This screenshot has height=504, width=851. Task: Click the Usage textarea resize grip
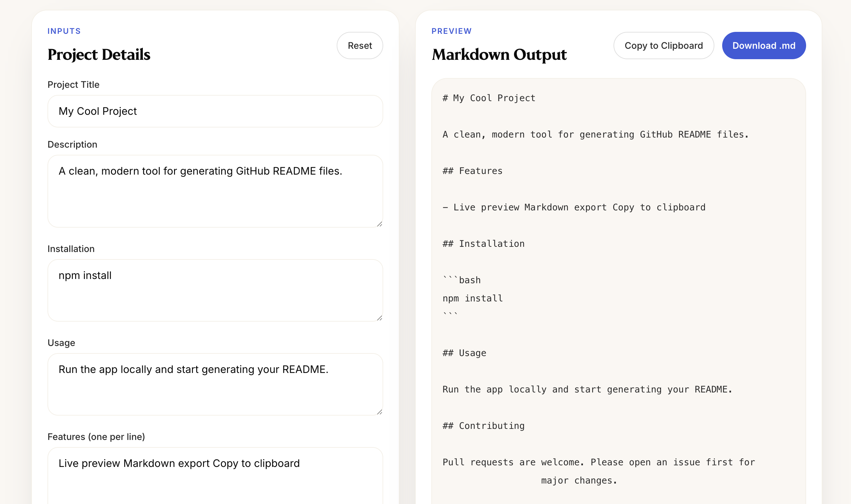[379, 412]
